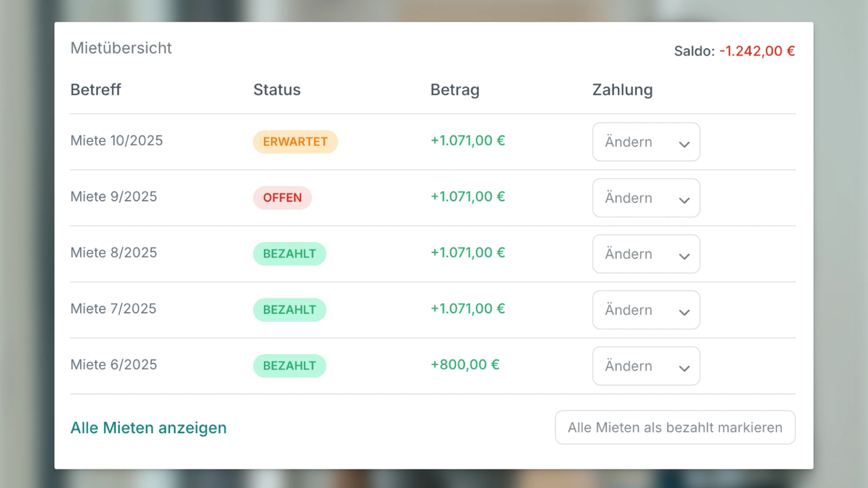Click the red Saldo amount -1.242,00 €
Viewport: 868px width, 488px height.
[x=757, y=51]
